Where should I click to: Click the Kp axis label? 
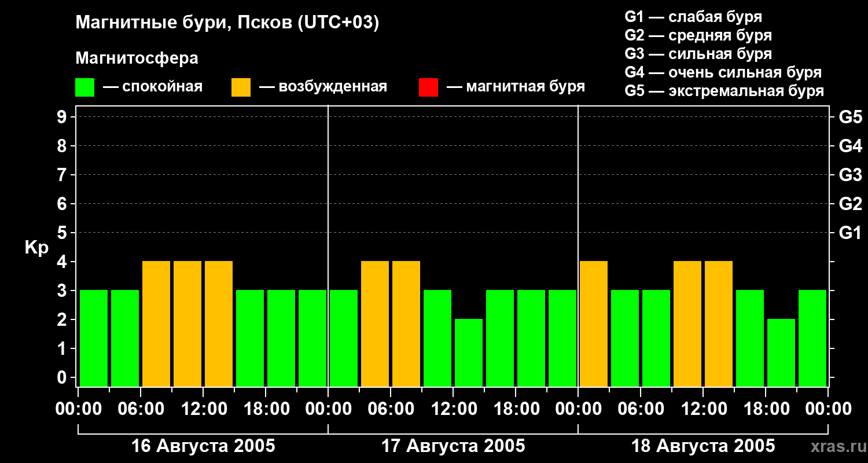pos(36,248)
